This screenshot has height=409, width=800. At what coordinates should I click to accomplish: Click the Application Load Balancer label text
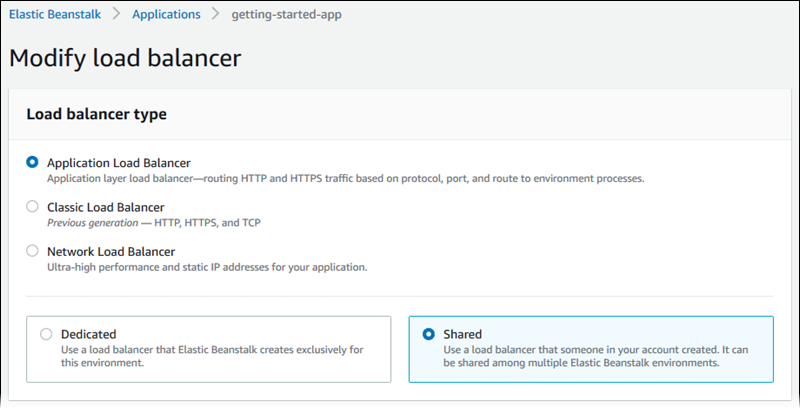(118, 162)
